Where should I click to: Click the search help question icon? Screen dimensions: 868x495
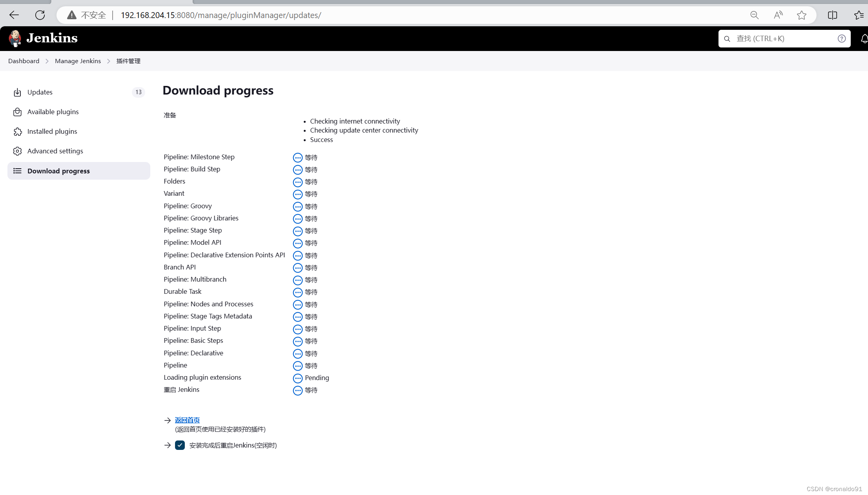841,38
